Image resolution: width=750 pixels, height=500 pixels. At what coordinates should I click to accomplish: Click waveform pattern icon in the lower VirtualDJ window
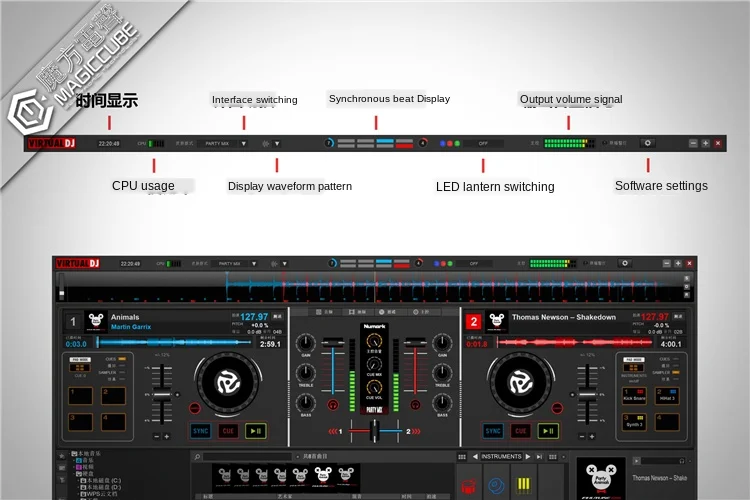[x=274, y=264]
